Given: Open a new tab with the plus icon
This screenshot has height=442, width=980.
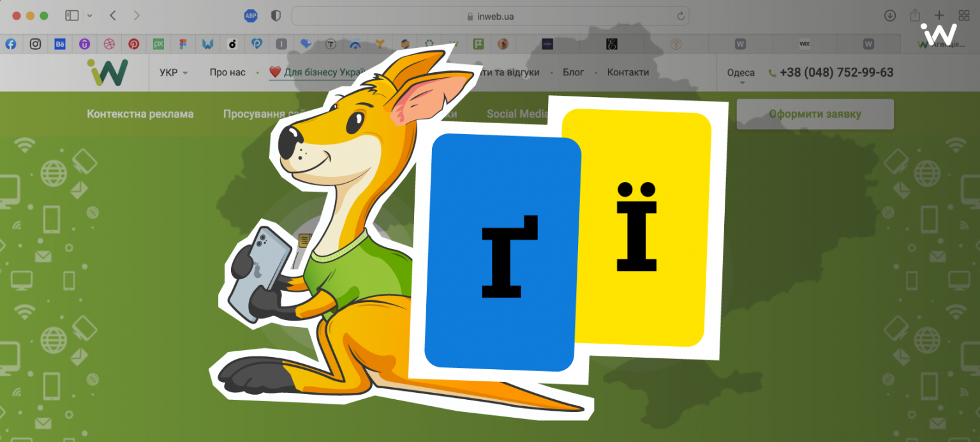Looking at the screenshot, I should coord(939,15).
